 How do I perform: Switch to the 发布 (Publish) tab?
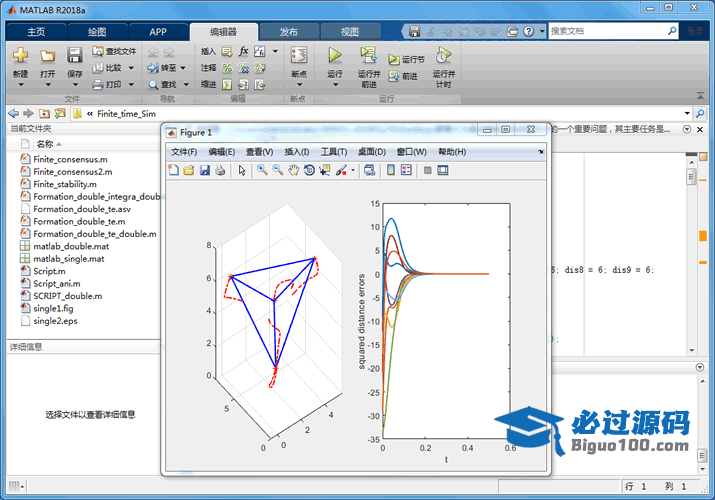pos(289,32)
